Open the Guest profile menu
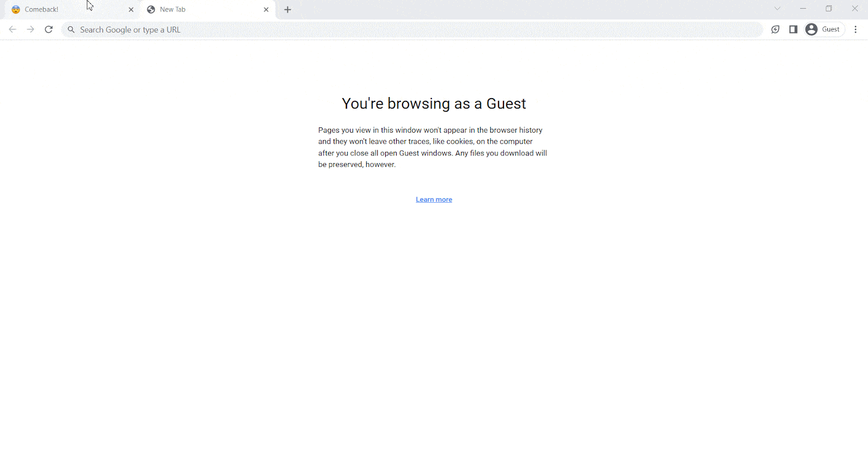This screenshot has height=465, width=868. point(824,29)
